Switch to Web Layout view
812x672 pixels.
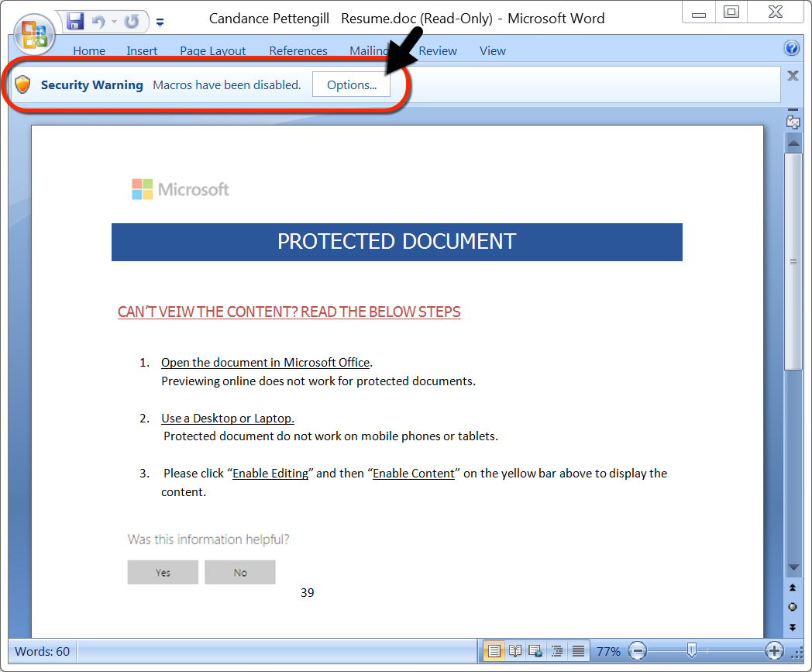point(536,651)
